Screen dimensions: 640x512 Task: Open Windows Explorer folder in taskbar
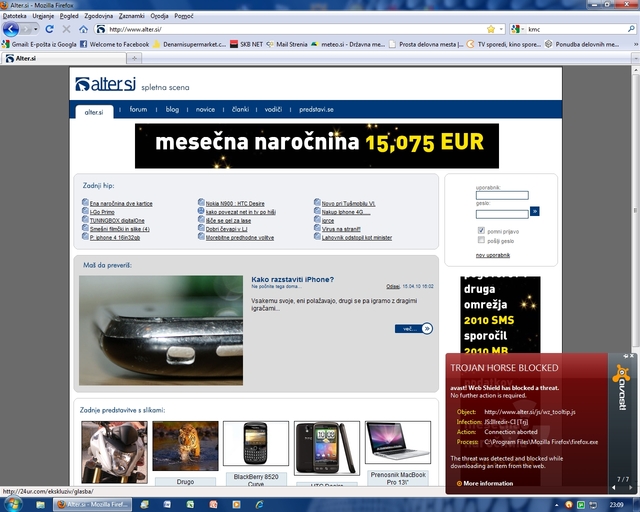point(40,505)
